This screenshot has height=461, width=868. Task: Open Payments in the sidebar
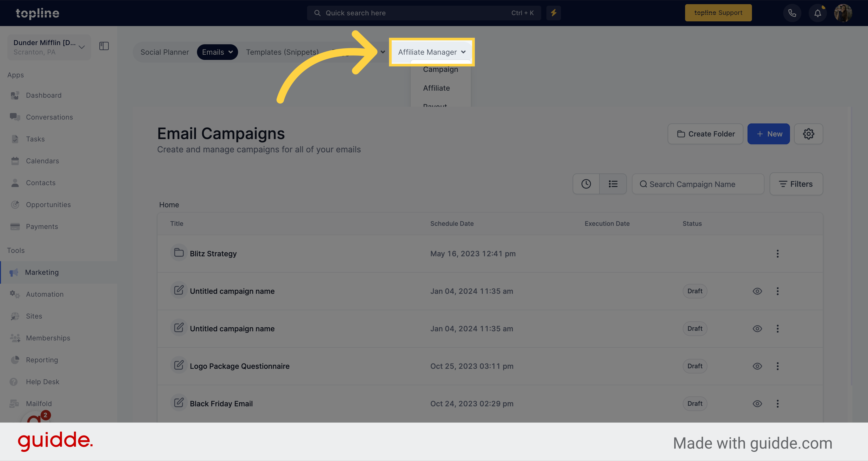pos(42,227)
